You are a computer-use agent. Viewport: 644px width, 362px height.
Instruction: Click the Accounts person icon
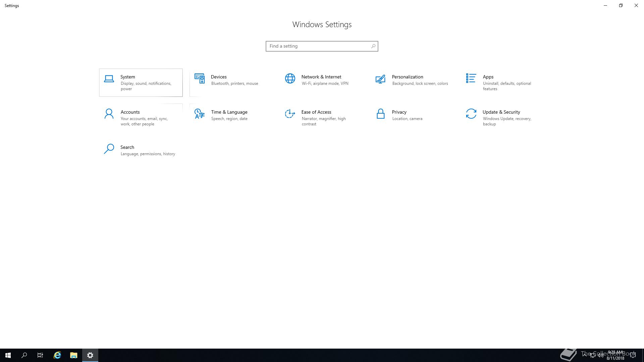click(x=109, y=114)
